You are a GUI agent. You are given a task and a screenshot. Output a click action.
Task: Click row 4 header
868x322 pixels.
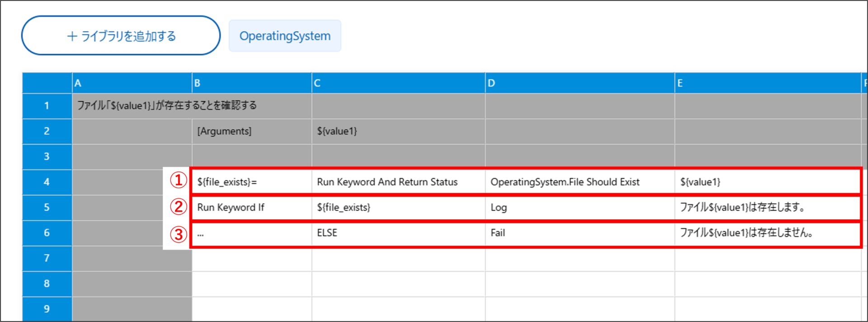click(47, 182)
